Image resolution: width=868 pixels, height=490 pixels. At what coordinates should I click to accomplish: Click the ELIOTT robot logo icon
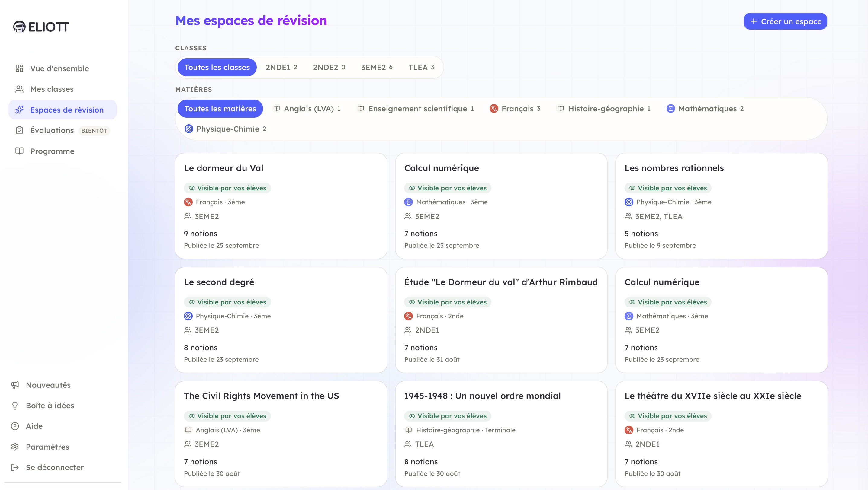[19, 27]
